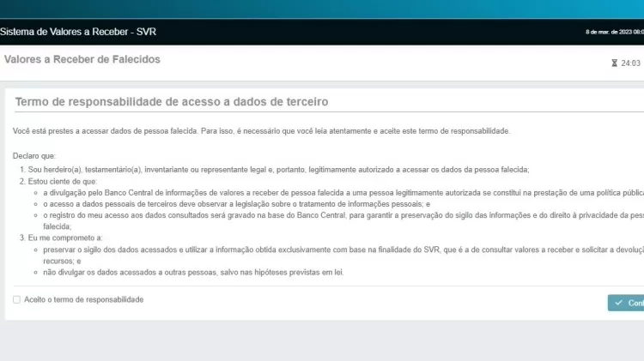Click the 'Declaro que:' text
Viewport: 644px width, 361px height.
[x=34, y=156]
